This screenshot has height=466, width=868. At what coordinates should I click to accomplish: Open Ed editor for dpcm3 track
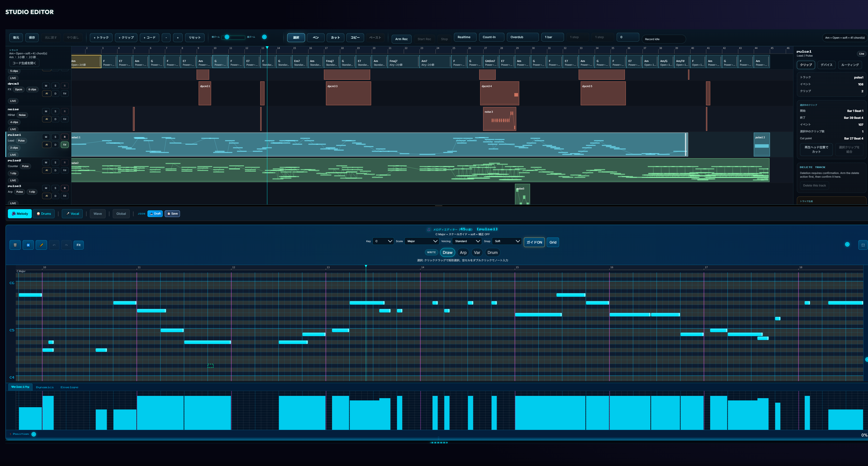pyautogui.click(x=65, y=93)
